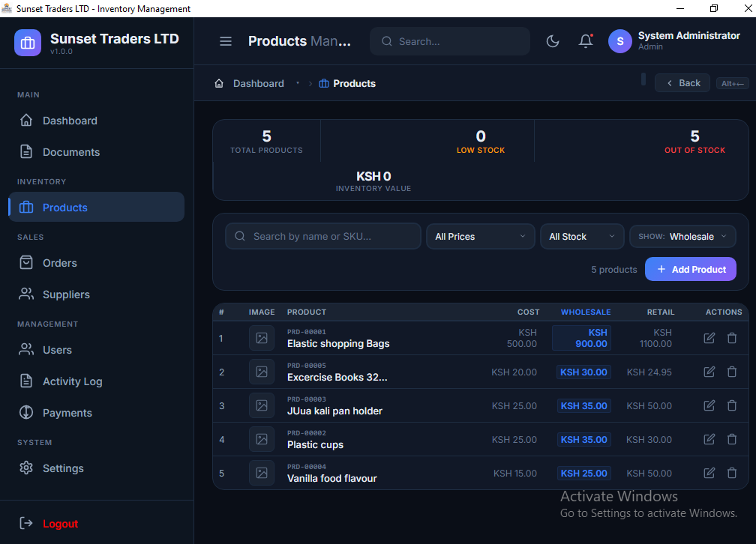This screenshot has width=756, height=544.
Task: Edit the Vanilla food flavour product
Action: pyautogui.click(x=709, y=473)
